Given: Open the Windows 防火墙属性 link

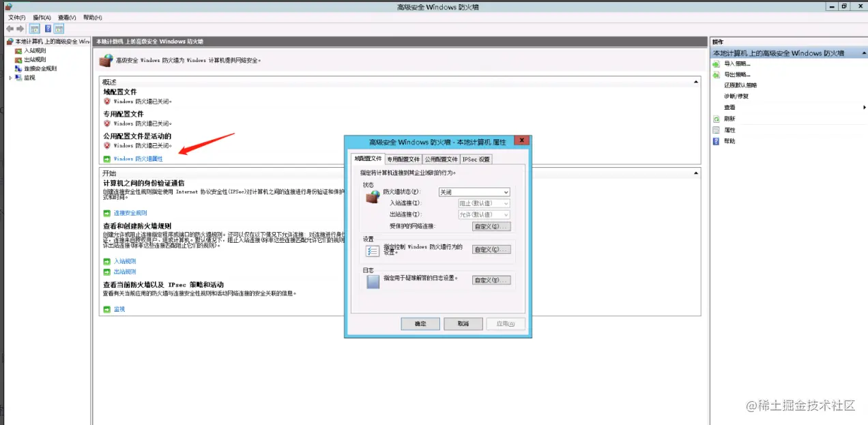Looking at the screenshot, I should (x=139, y=158).
